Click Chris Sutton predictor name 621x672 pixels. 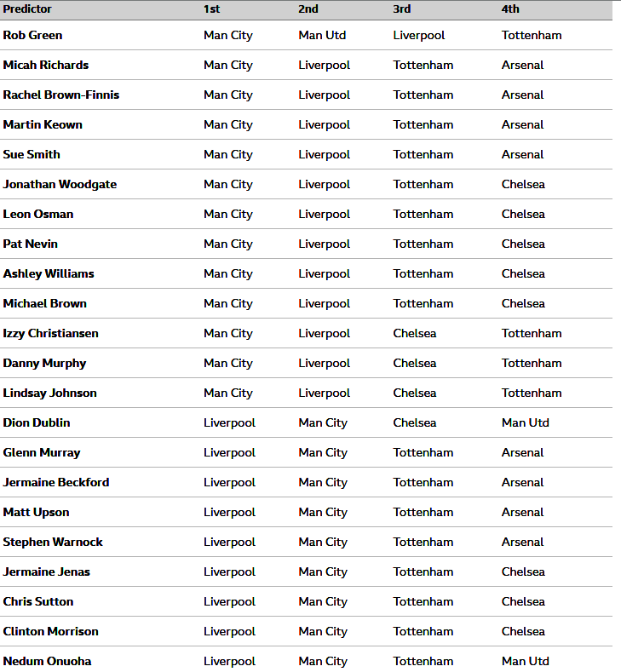tap(38, 601)
